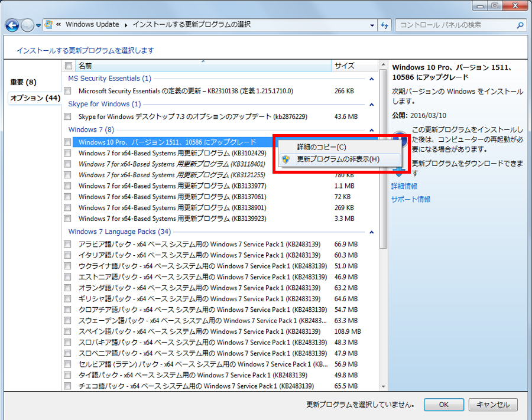Viewport: 532px width, 420px height.
Task: Select the 重要 (8) category tab
Action: tap(23, 82)
